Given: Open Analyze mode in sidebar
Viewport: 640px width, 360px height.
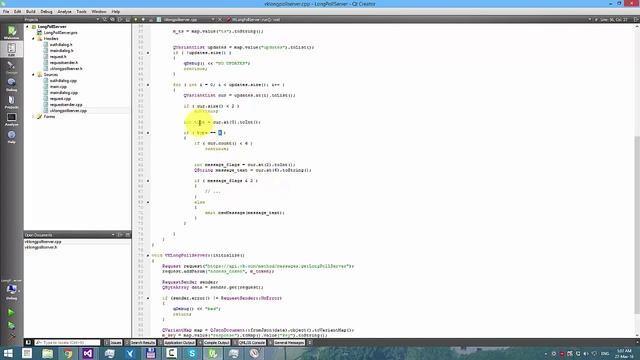Looking at the screenshot, I should [x=11, y=119].
